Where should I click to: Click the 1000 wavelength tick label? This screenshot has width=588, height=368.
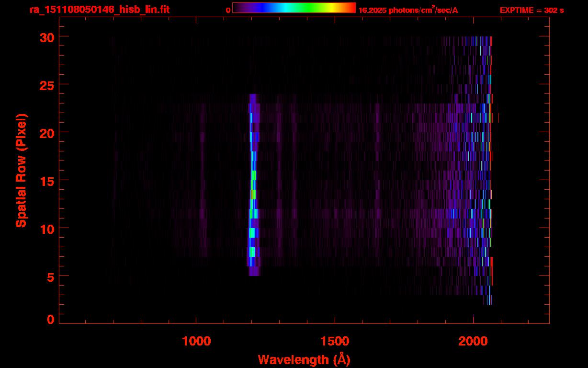click(196, 341)
